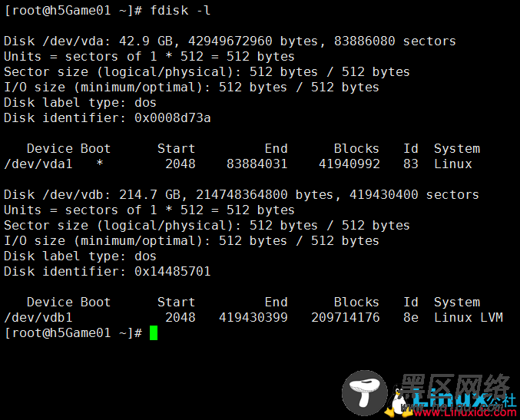Image resolution: width=520 pixels, height=420 pixels.
Task: Click Start value '2048' in /dev/vda1 row
Action: [181, 164]
